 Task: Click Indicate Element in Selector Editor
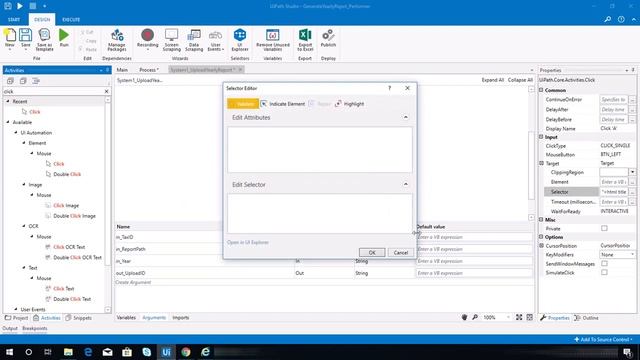(283, 104)
